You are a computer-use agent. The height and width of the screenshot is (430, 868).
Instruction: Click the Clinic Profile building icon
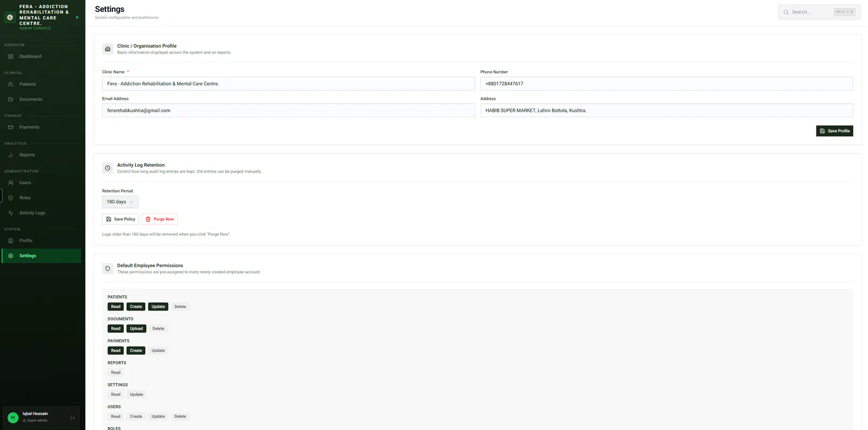(x=107, y=49)
